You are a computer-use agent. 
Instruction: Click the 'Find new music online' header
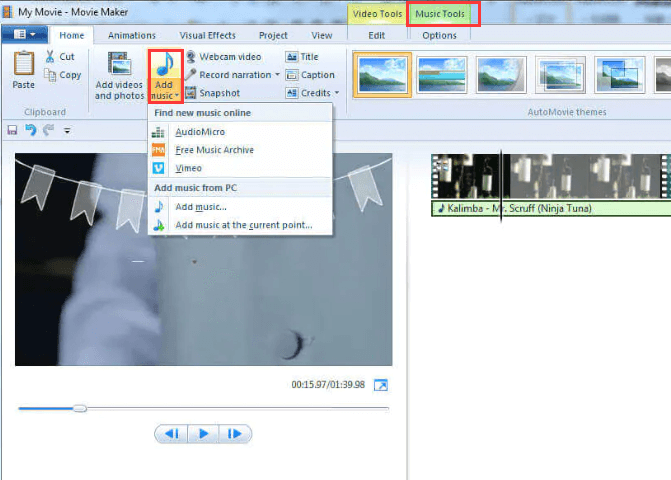point(202,113)
